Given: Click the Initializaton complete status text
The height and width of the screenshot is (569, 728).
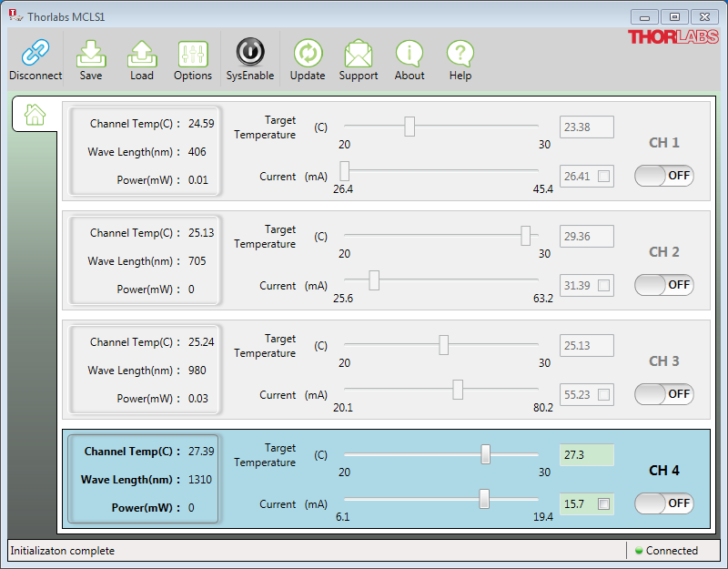Looking at the screenshot, I should coord(63,551).
